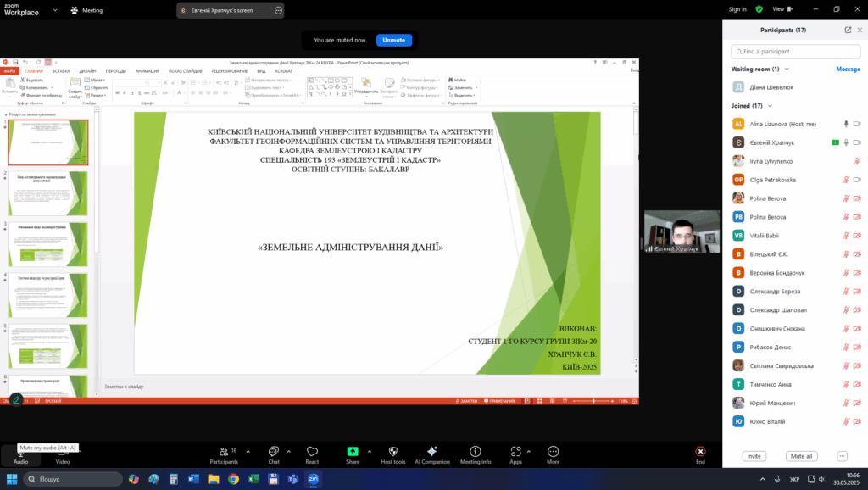This screenshot has width=868, height=490.
Task: Click the red End meeting icon
Action: [x=700, y=452]
